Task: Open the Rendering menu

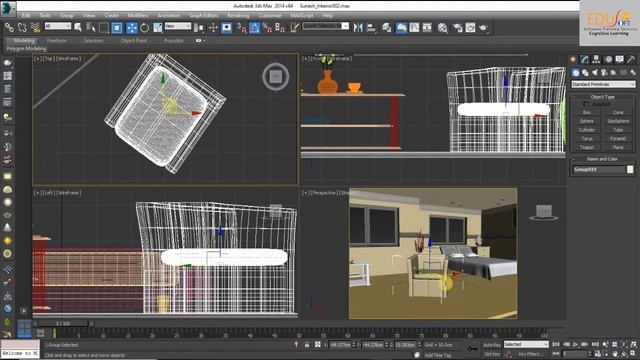Action: coord(238,16)
